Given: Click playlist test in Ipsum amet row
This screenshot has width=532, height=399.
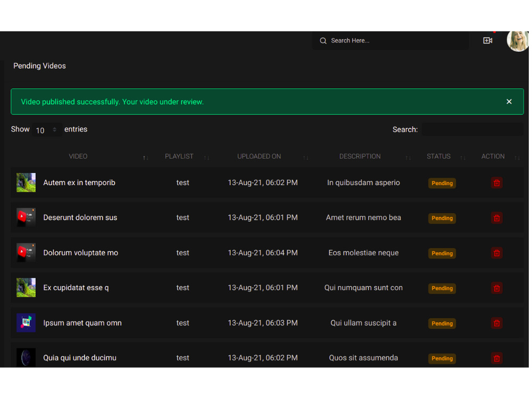Looking at the screenshot, I should (182, 323).
